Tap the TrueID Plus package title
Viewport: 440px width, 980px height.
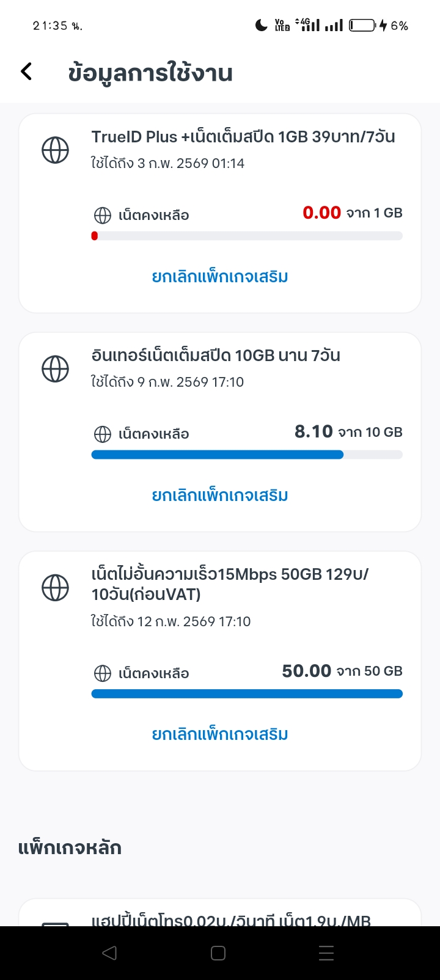tap(243, 137)
